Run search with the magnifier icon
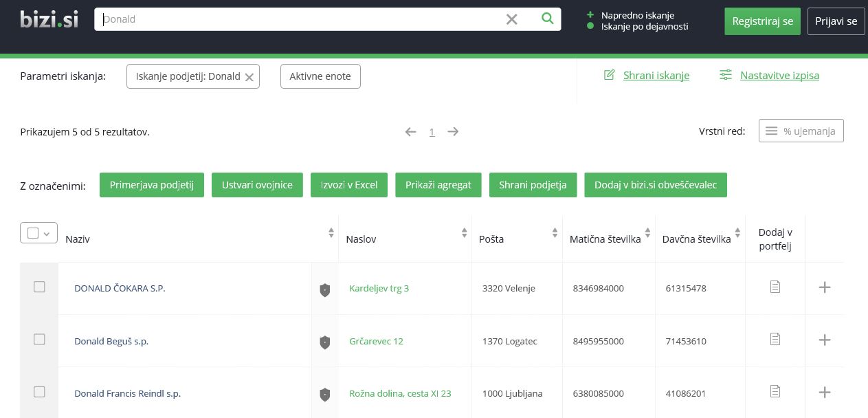Screen dimensions: 868x418 point(547,19)
